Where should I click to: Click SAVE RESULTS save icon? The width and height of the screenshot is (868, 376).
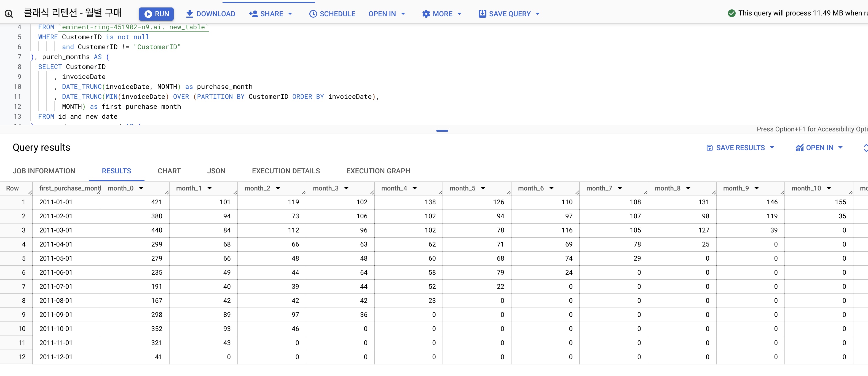(709, 148)
